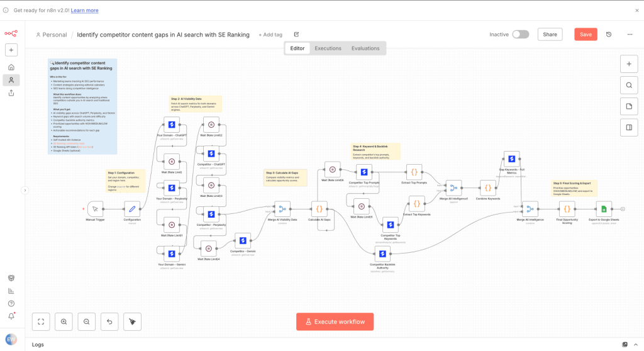
Task: Select the Final Opportunity Scoring node
Action: (x=567, y=209)
